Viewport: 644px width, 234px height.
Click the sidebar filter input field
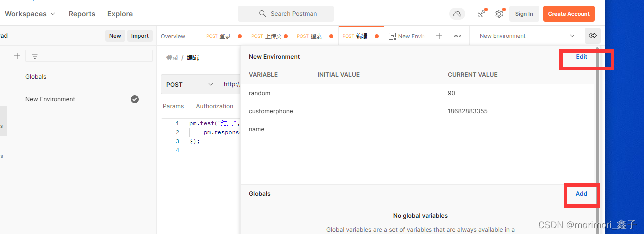[89, 56]
